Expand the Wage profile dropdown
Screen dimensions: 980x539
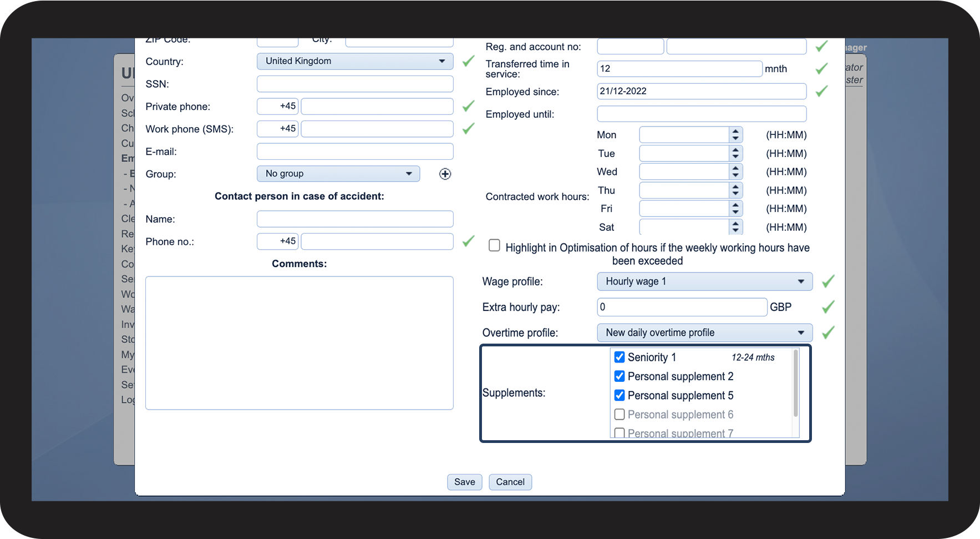(704, 281)
